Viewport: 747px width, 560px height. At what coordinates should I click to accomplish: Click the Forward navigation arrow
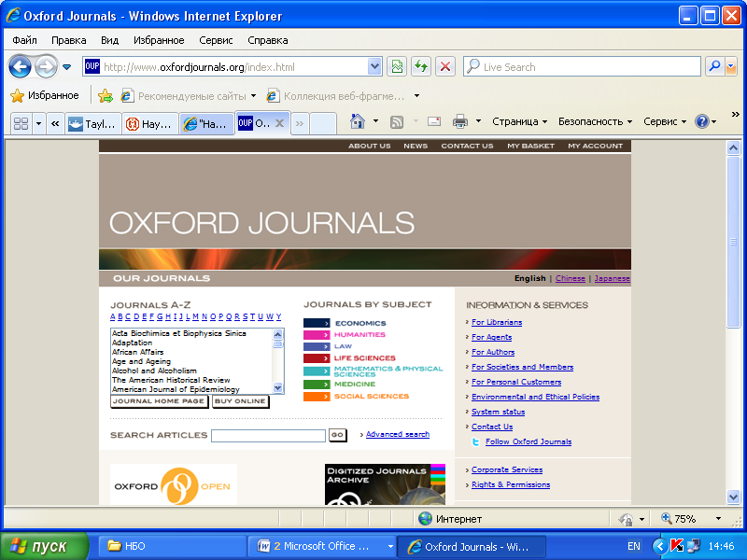click(x=46, y=66)
